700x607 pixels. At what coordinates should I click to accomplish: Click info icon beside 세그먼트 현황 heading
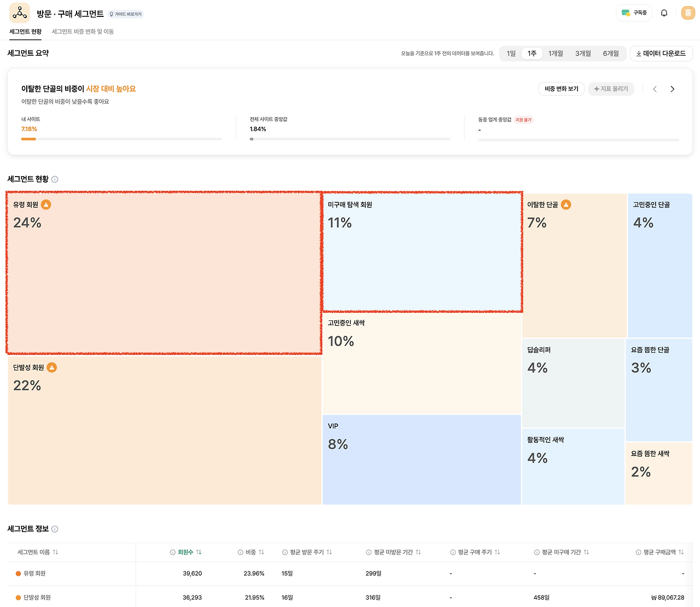[55, 179]
